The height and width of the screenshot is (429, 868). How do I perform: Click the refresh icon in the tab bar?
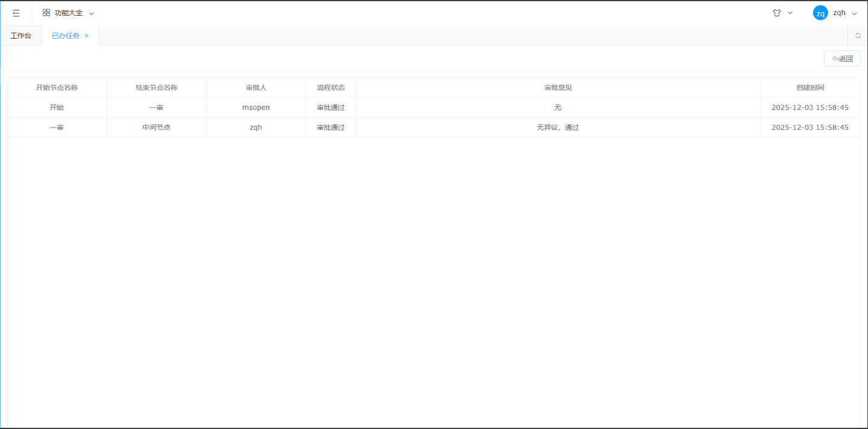point(858,36)
